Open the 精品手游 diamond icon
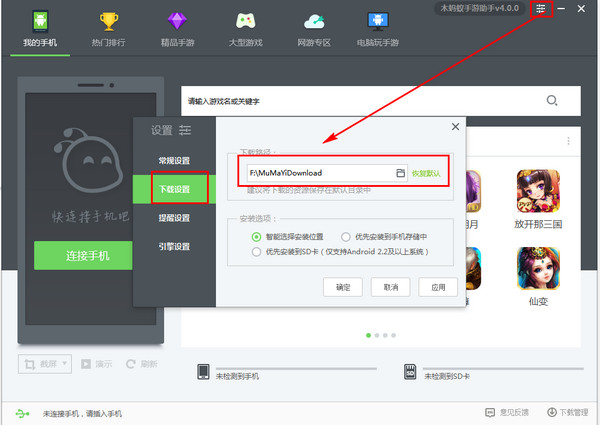 [176, 20]
